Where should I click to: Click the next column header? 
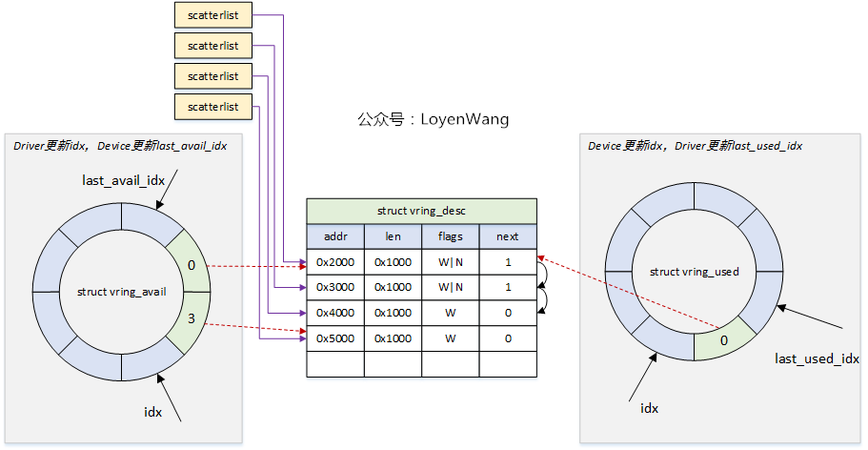tap(508, 235)
